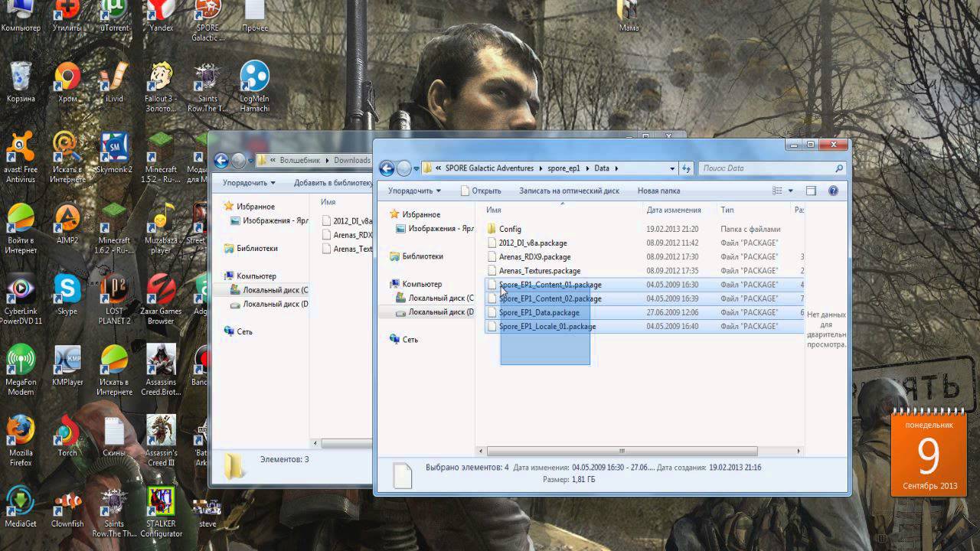Select Локальный диск (C in the Data window
The height and width of the screenshot is (551, 980).
tap(434, 298)
